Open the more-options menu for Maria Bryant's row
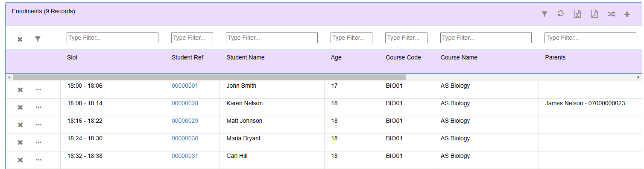The image size is (644, 169). click(x=38, y=142)
